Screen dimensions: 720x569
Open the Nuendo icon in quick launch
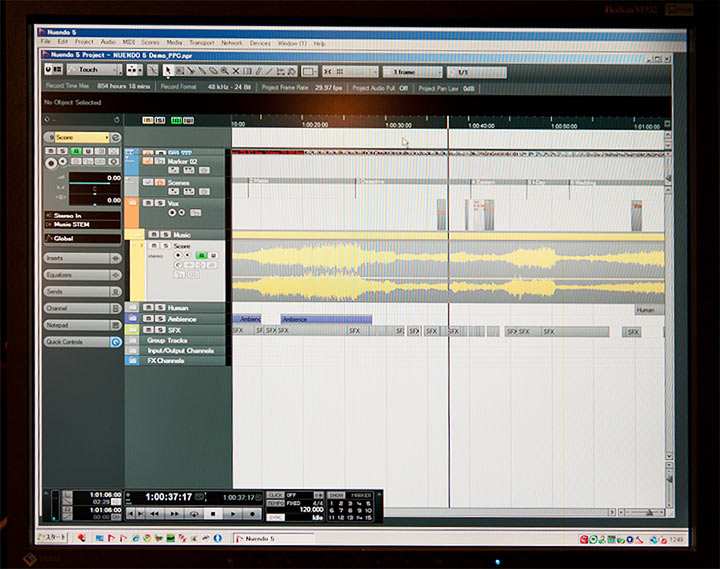[111, 538]
